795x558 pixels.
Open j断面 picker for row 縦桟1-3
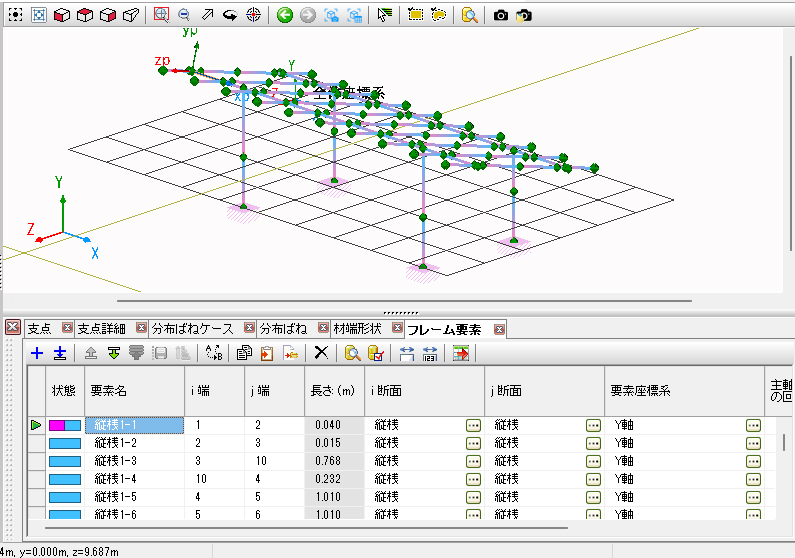(x=593, y=461)
